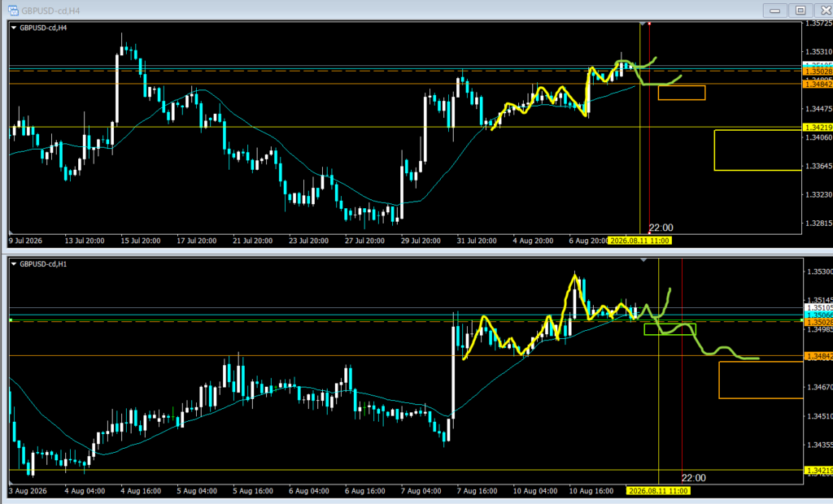The width and height of the screenshot is (833, 504).
Task: Open the GBPUSD-cd,H4 chart label dropdown arrow
Action: coord(14,28)
